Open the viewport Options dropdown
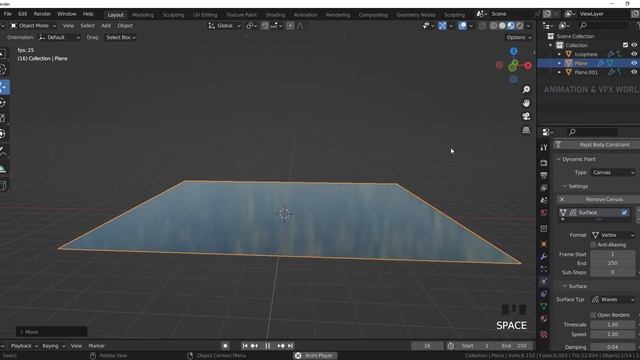The image size is (640, 360). tap(519, 37)
